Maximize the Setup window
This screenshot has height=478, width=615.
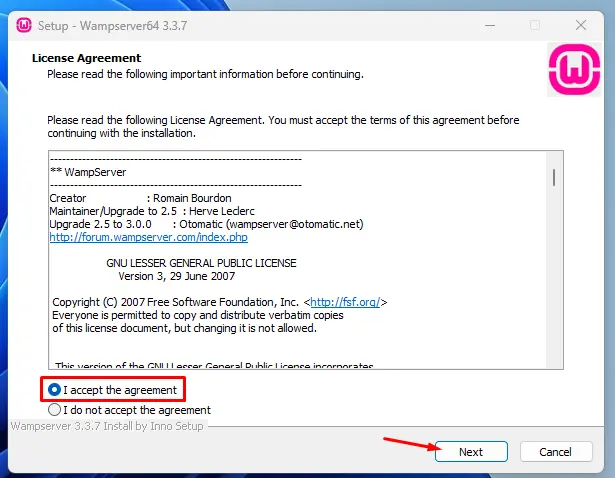click(535, 23)
